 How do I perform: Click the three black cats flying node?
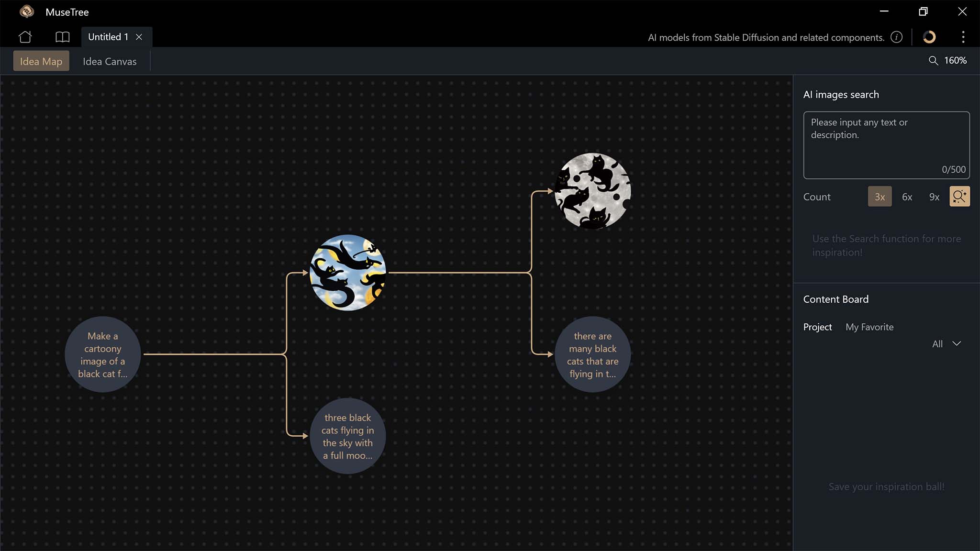348,435
